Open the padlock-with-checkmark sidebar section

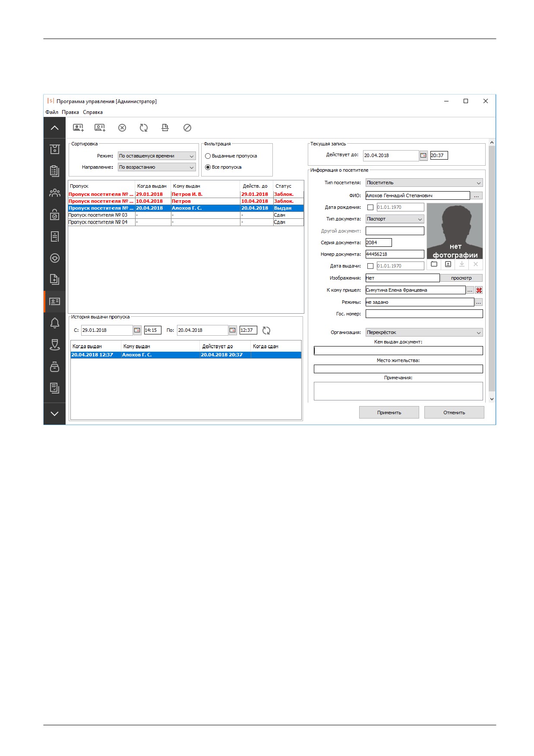(54, 214)
